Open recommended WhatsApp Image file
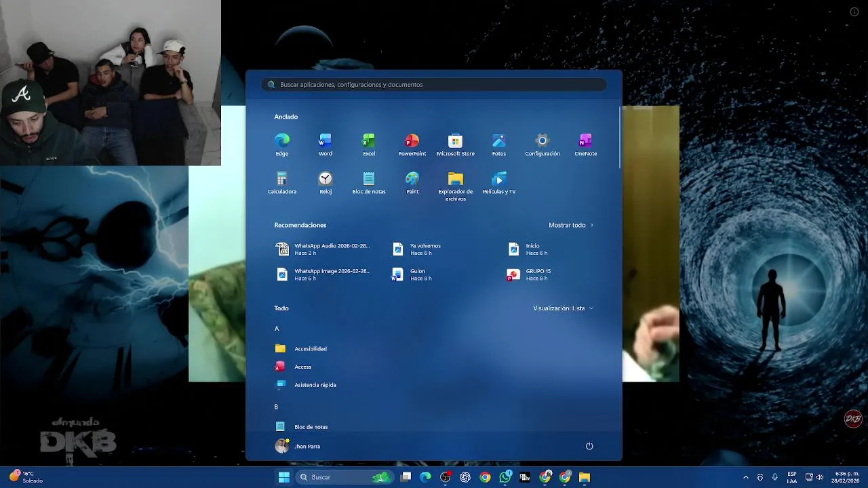The image size is (868, 488). point(324,274)
